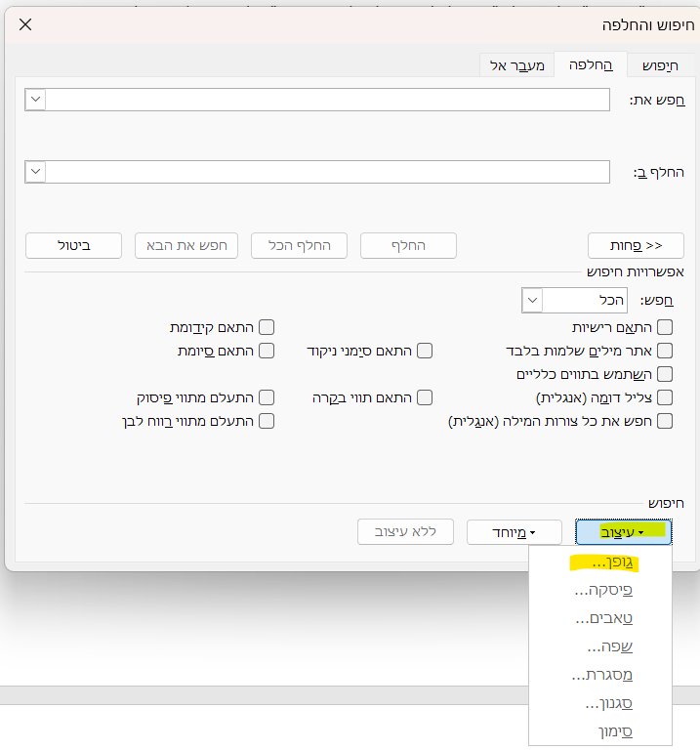Switch to the חיפוש tab
This screenshot has width=700, height=750.
[660, 65]
